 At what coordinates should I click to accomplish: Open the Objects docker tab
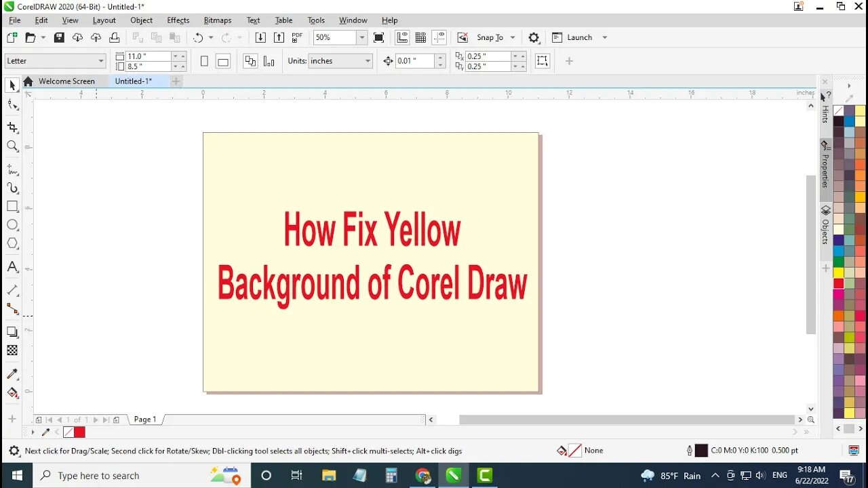825,225
